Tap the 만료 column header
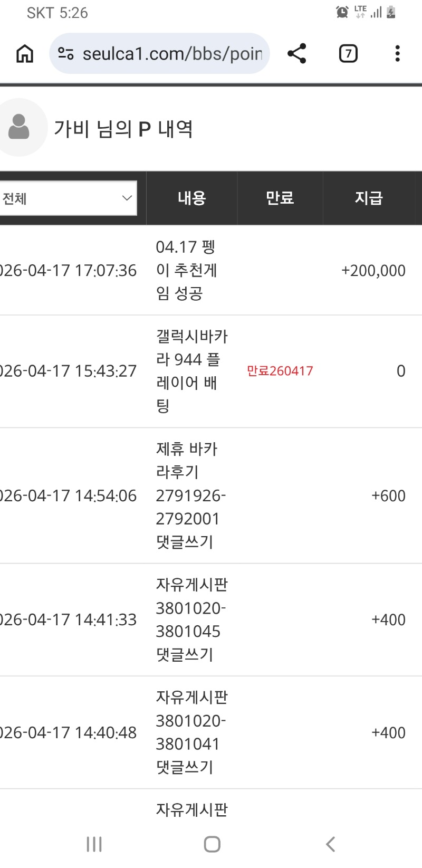The width and height of the screenshot is (422, 868). 280,198
